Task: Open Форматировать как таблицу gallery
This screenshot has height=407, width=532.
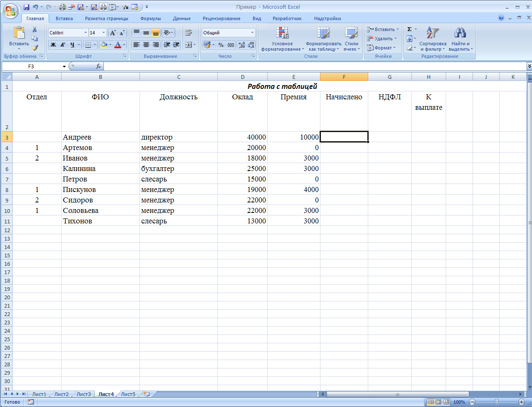Action: pyautogui.click(x=323, y=39)
